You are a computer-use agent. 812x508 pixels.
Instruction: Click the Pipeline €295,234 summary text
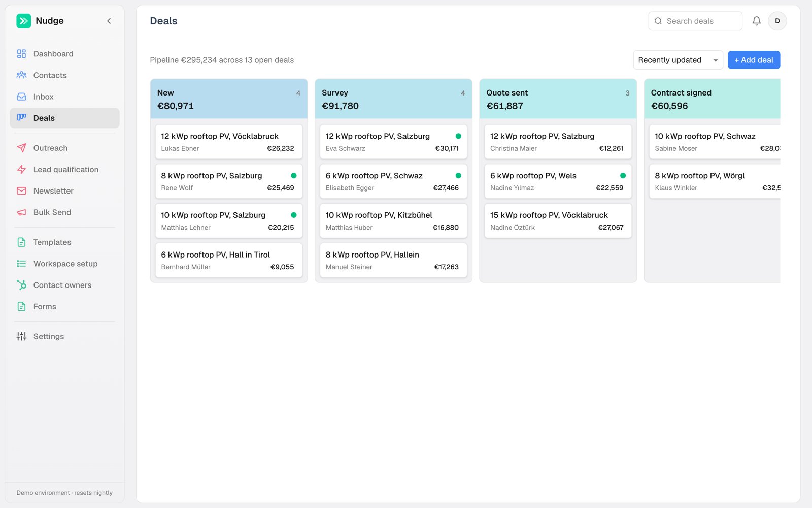point(222,60)
